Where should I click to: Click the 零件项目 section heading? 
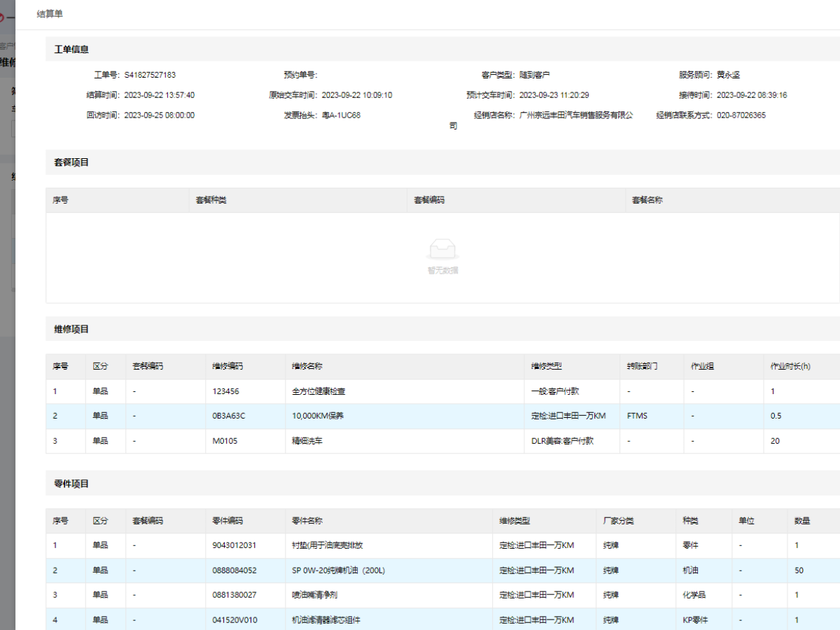click(x=71, y=484)
